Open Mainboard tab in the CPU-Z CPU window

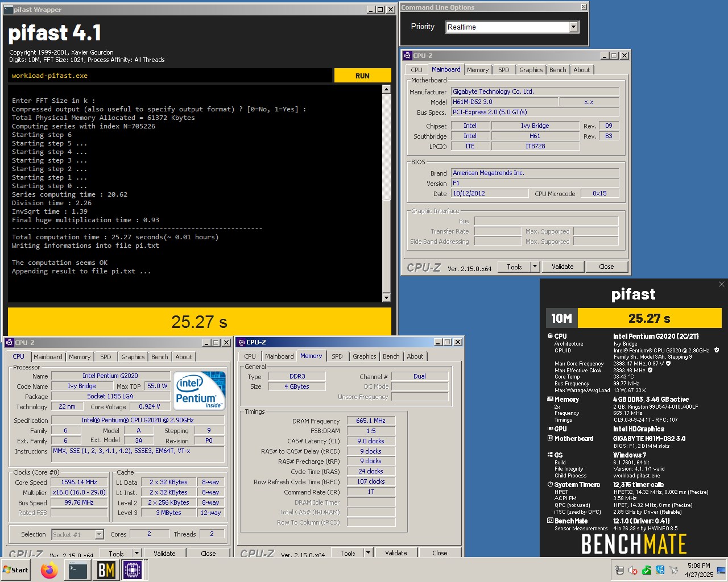pos(48,357)
